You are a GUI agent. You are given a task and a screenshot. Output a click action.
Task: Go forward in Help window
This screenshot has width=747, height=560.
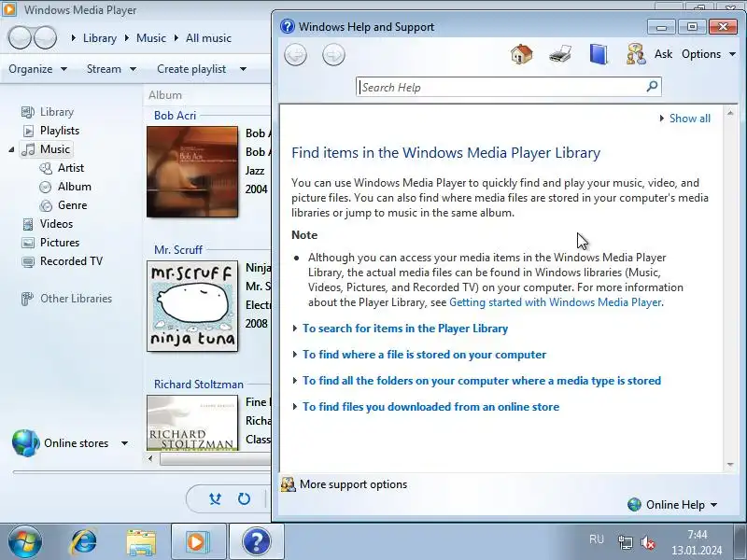[333, 55]
